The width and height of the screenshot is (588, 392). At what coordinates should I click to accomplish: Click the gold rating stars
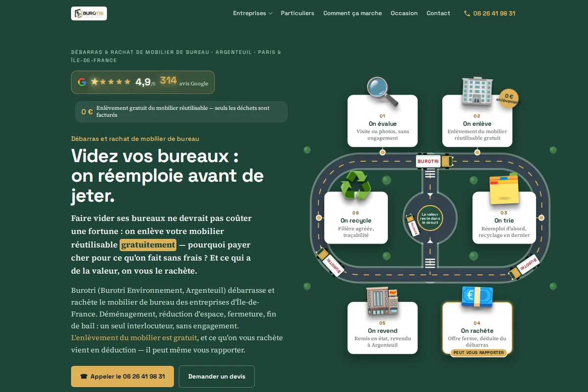point(111,82)
